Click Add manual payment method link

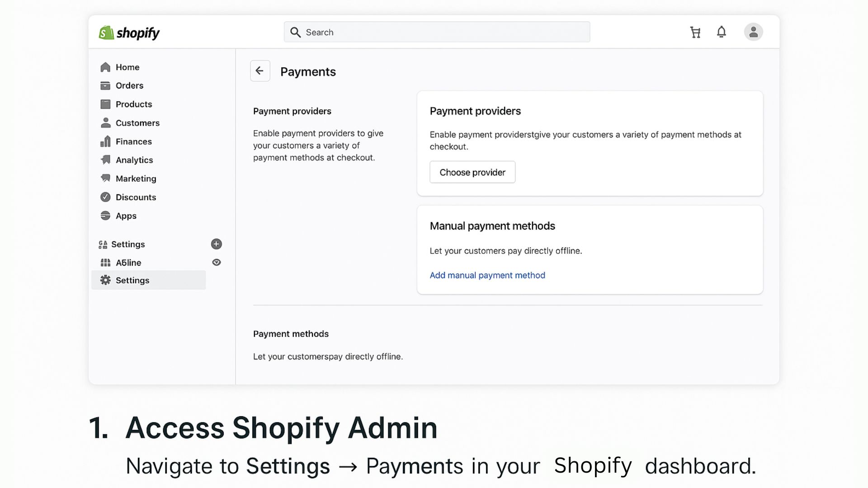(x=487, y=275)
